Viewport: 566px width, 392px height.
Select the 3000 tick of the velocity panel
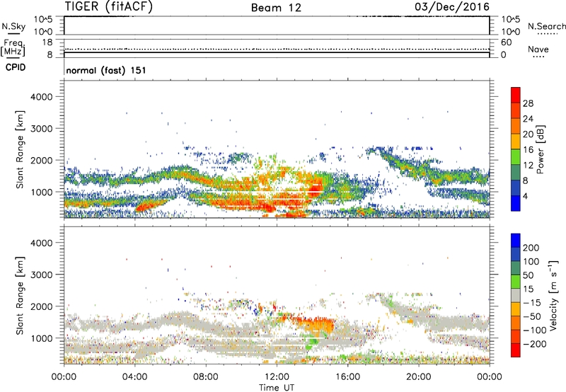[x=41, y=275]
